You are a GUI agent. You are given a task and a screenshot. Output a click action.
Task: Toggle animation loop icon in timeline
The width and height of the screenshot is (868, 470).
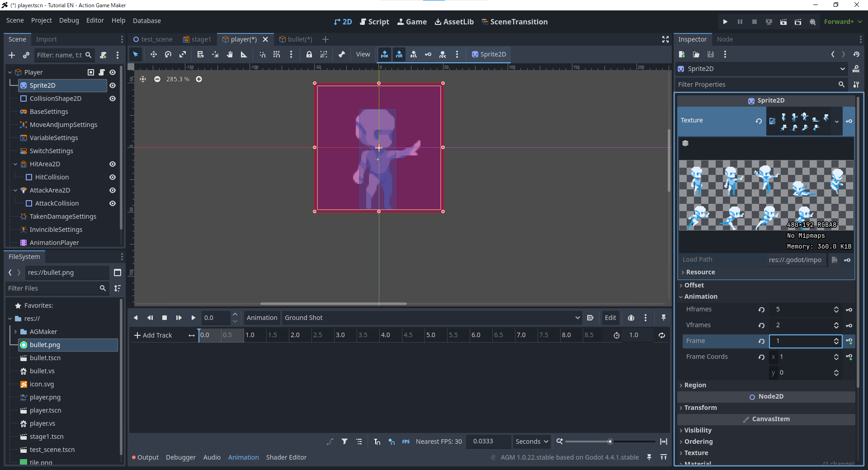coord(662,335)
